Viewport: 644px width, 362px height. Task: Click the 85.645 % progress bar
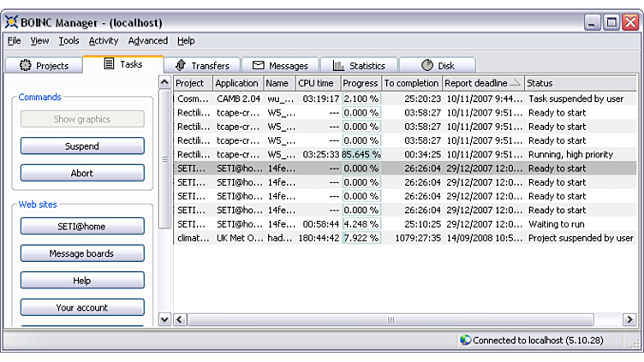coord(361,154)
